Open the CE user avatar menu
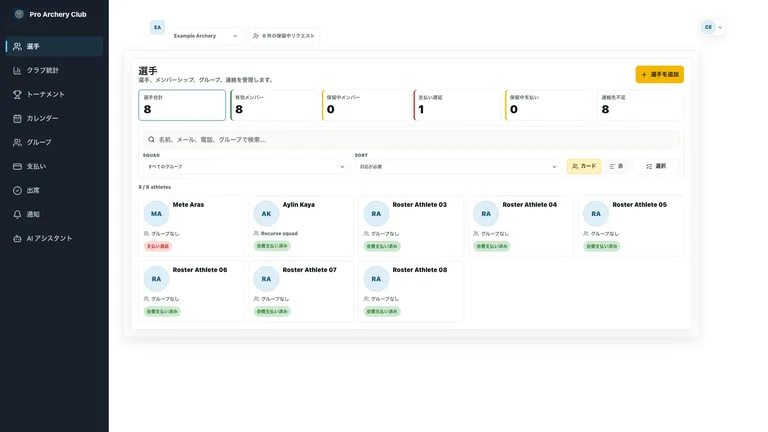 [x=712, y=27]
